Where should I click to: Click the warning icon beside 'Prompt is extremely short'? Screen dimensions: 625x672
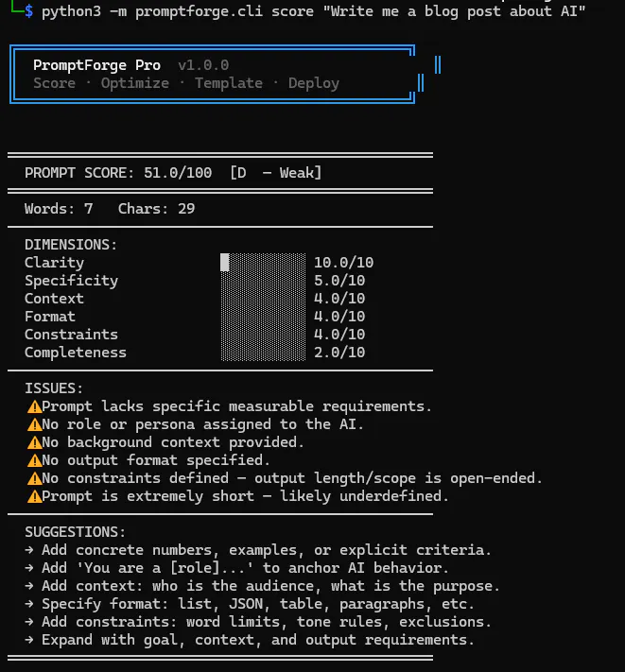pos(34,496)
